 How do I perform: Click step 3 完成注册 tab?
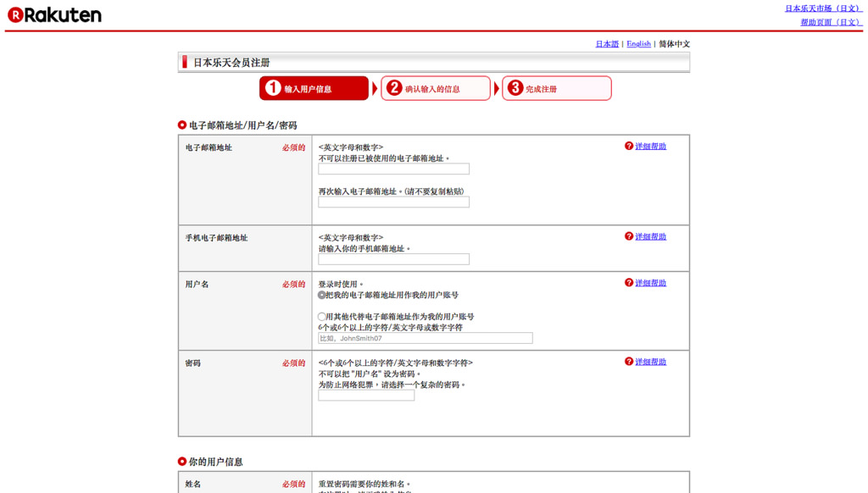tap(556, 89)
